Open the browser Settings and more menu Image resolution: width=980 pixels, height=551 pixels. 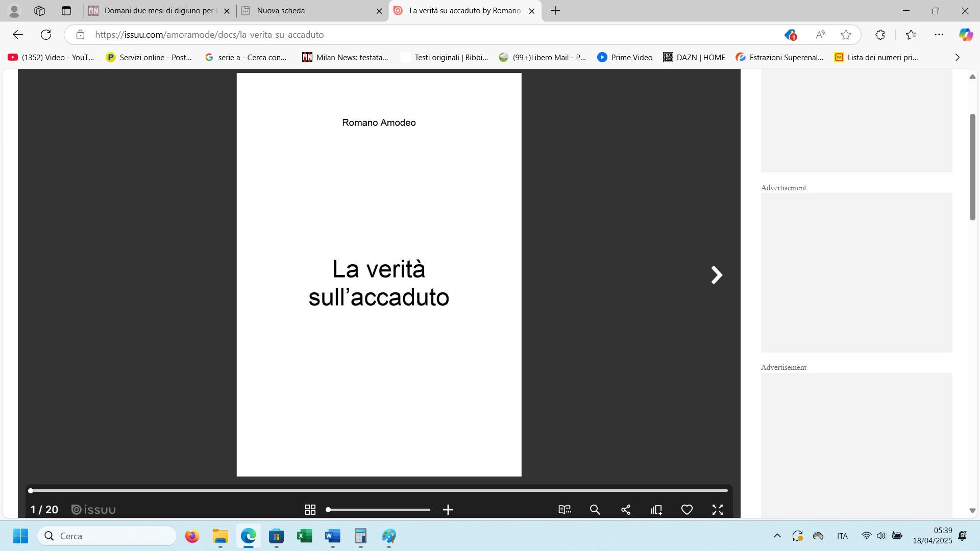[939, 35]
